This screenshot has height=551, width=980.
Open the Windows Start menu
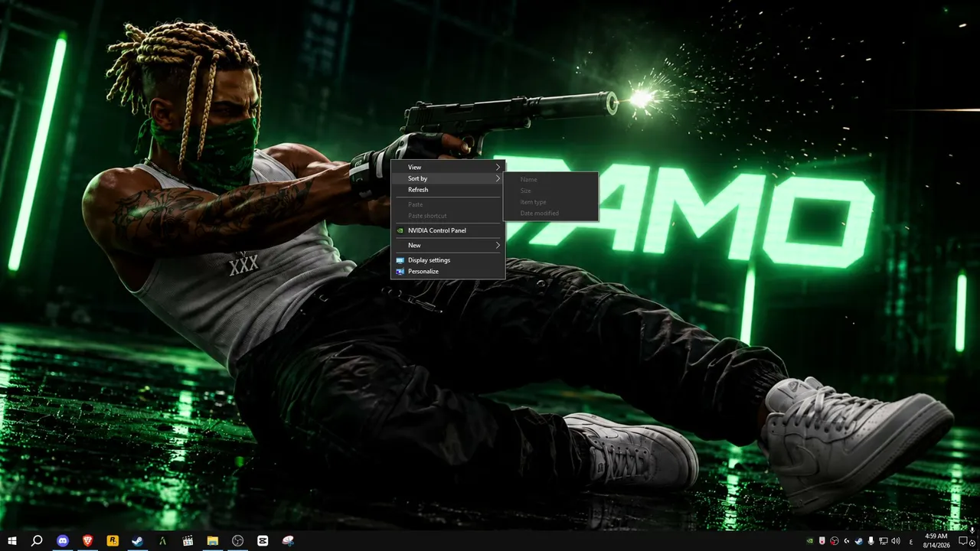[11, 540]
